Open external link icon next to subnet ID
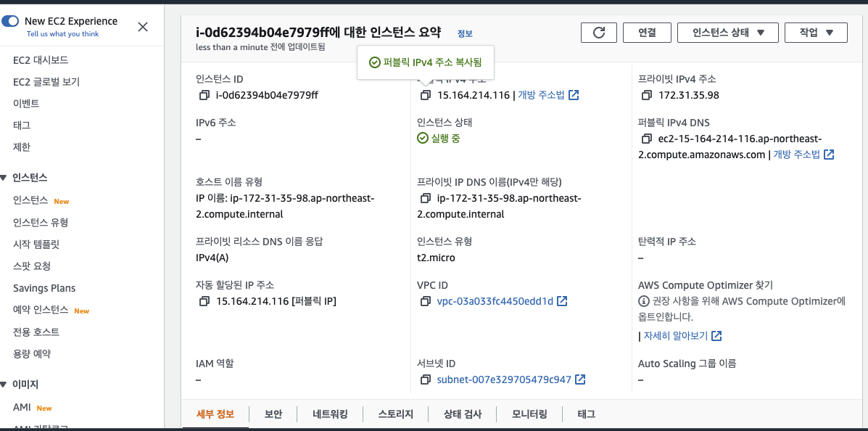The height and width of the screenshot is (431, 868). 580,380
